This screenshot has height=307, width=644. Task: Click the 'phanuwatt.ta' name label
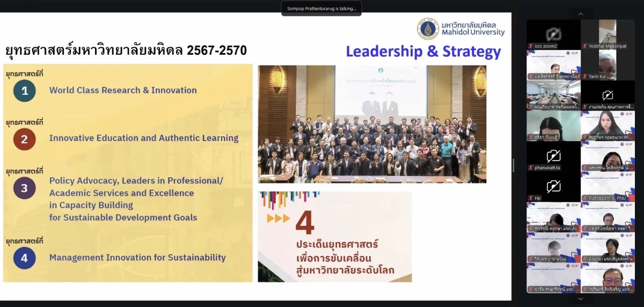click(548, 168)
